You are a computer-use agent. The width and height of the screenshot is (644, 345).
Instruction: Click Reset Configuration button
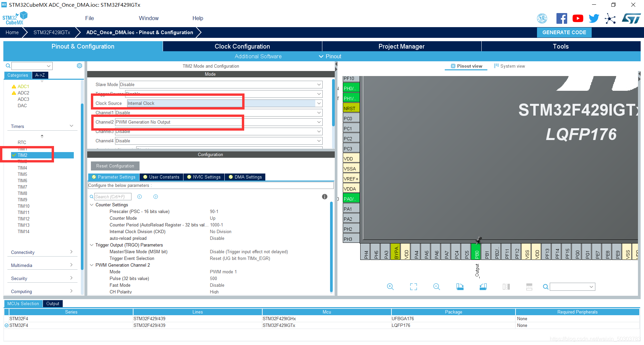point(115,166)
